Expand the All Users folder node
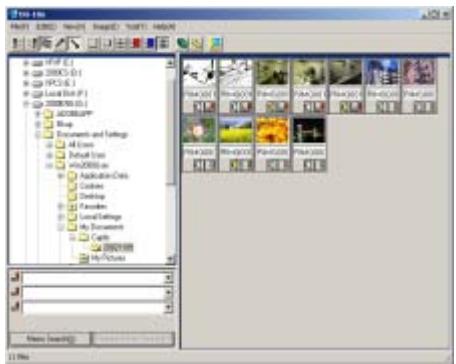The image size is (456, 364). [49, 145]
